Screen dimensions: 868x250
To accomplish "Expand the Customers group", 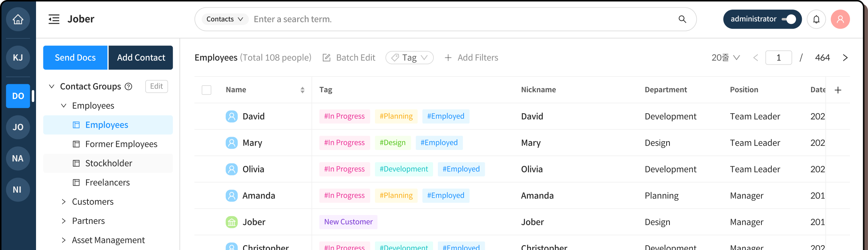I will pyautogui.click(x=64, y=202).
